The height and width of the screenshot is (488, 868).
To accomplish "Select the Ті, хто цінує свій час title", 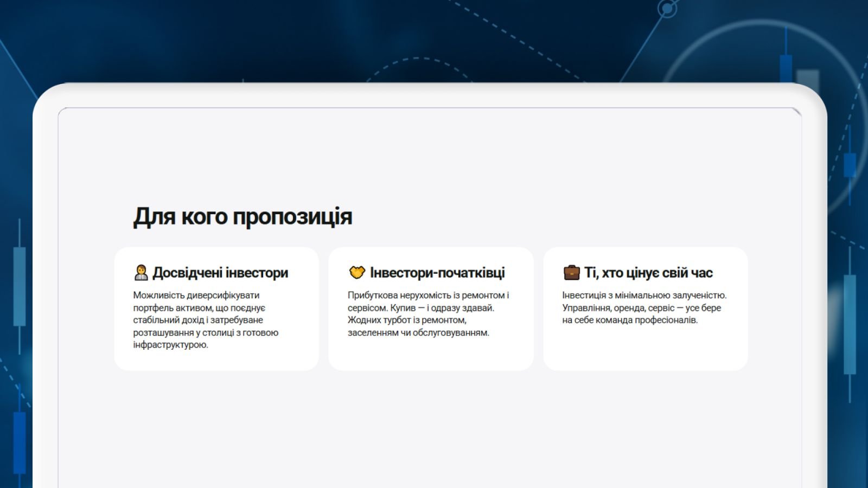I will click(x=648, y=273).
